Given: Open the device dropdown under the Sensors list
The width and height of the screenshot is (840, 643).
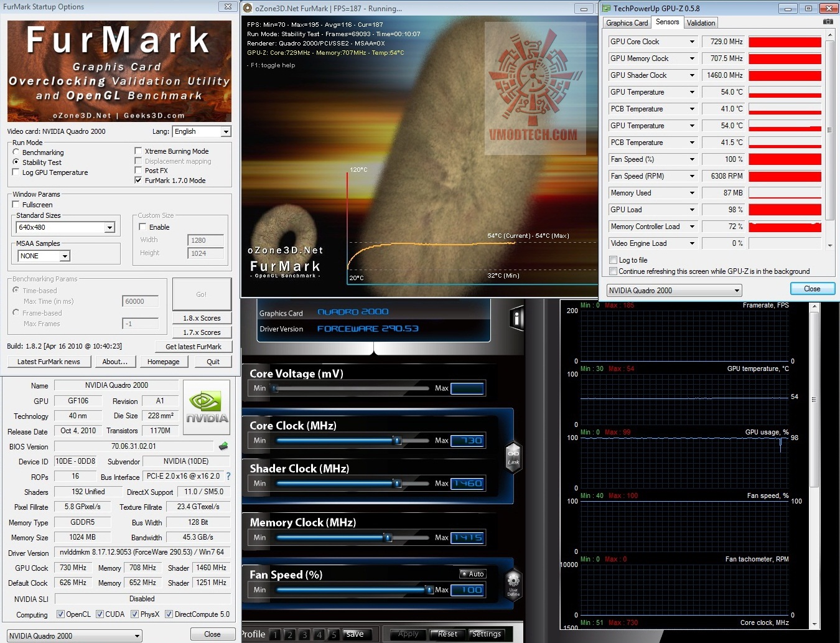Looking at the screenshot, I should tap(675, 290).
